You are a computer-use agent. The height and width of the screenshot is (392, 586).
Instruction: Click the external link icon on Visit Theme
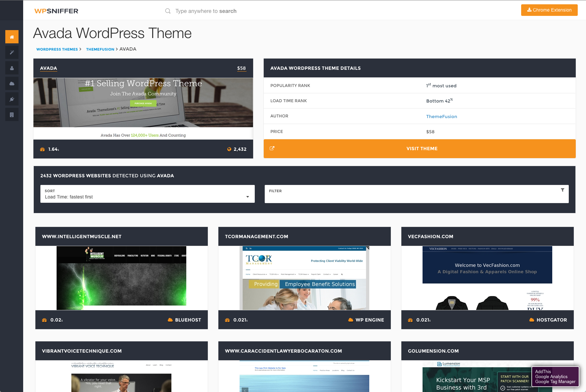click(272, 148)
